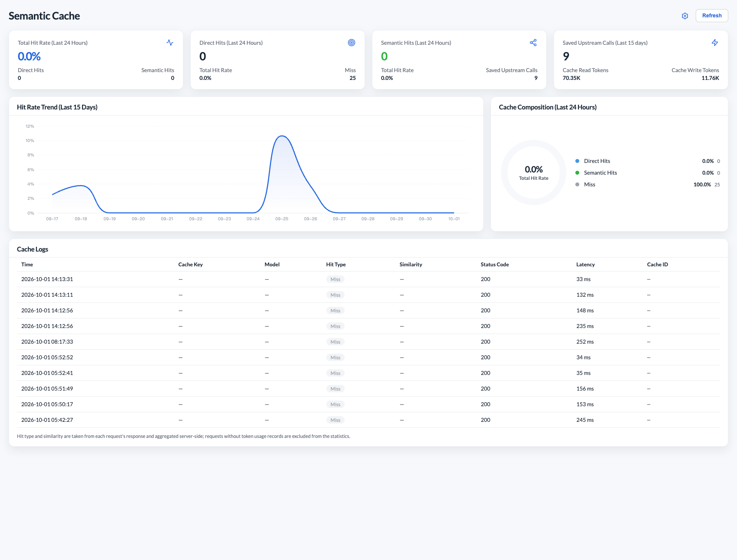Select log row 2026-10-01 05:42:27

368,420
